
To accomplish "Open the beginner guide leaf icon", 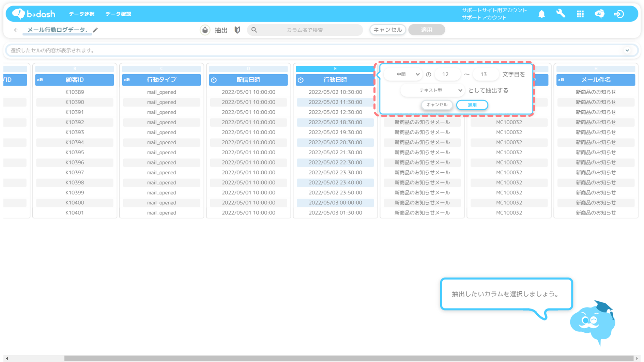I will click(x=237, y=30).
